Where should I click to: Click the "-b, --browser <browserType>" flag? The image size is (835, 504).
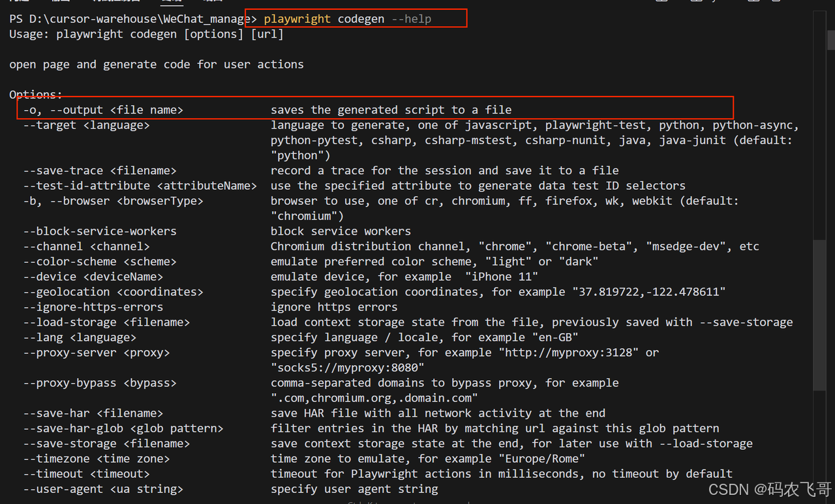click(113, 201)
